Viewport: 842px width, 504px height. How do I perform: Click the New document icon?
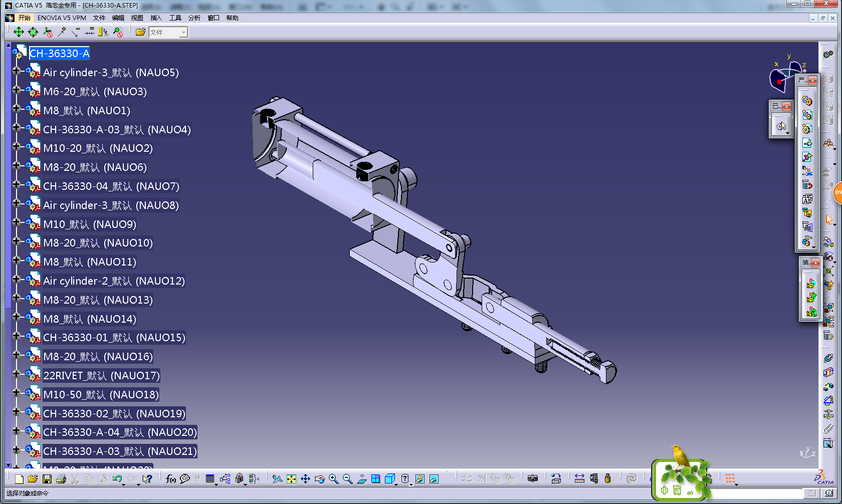pos(19,479)
